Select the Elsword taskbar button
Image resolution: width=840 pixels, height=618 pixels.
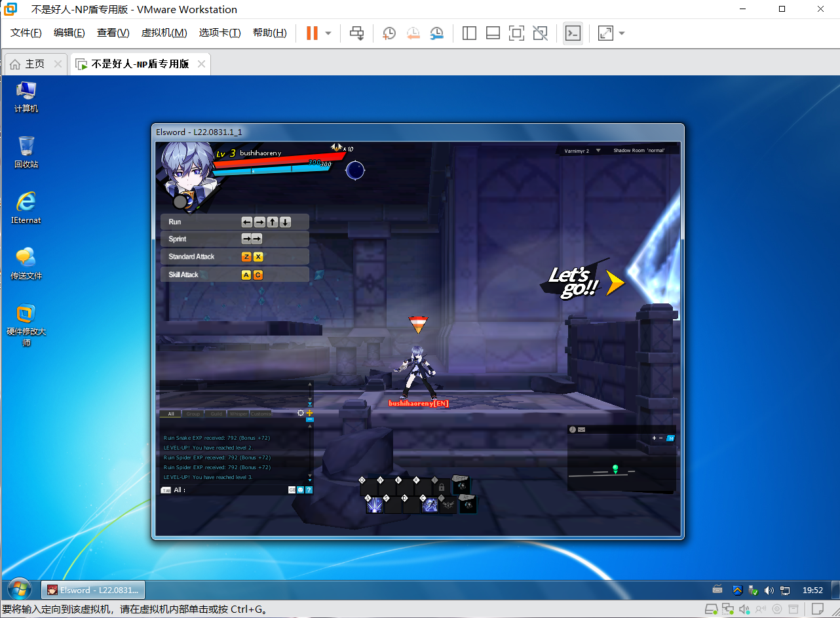click(x=93, y=590)
